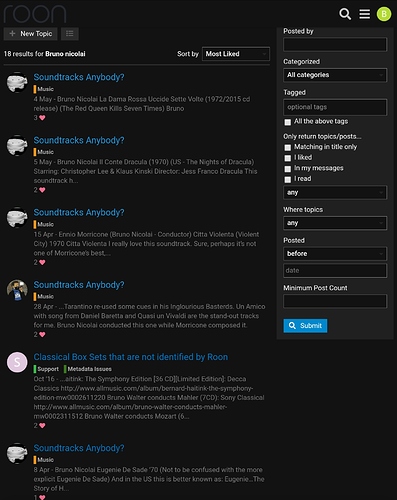Tick the 'In my messages' checkbox
Image resolution: width=397 pixels, height=500 pixels.
pos(288,169)
